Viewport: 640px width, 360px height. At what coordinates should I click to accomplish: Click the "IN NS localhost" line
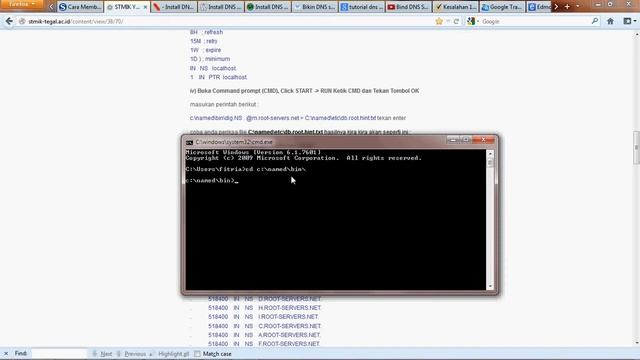click(x=213, y=68)
